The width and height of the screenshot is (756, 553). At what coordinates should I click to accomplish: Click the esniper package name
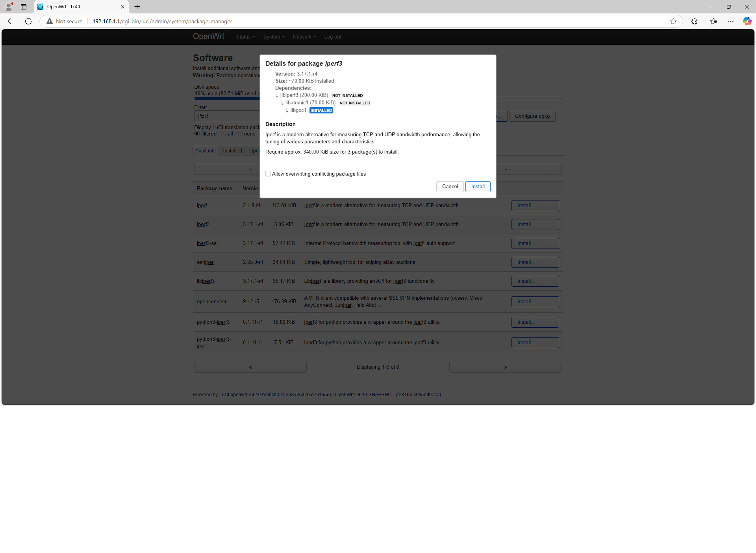point(205,262)
